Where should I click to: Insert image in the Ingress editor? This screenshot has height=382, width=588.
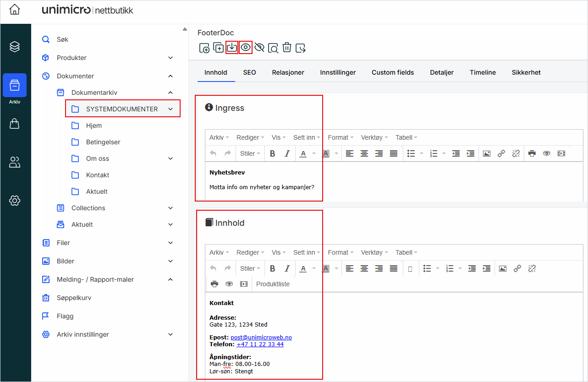coord(487,154)
